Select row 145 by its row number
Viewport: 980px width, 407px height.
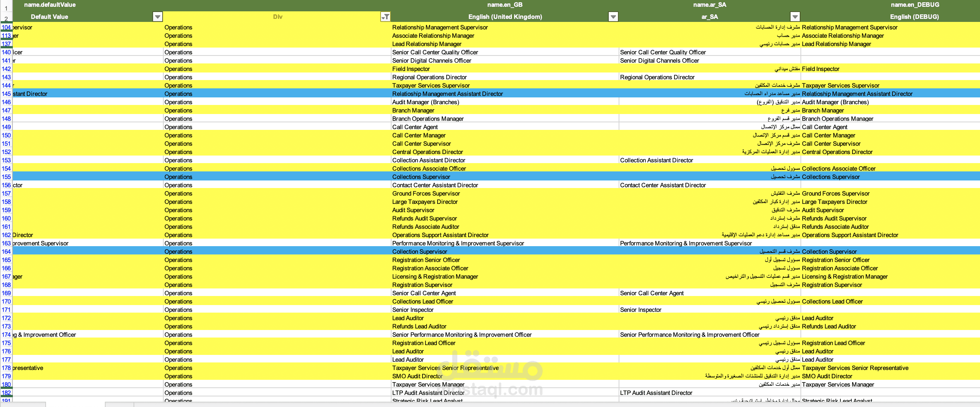[6, 94]
